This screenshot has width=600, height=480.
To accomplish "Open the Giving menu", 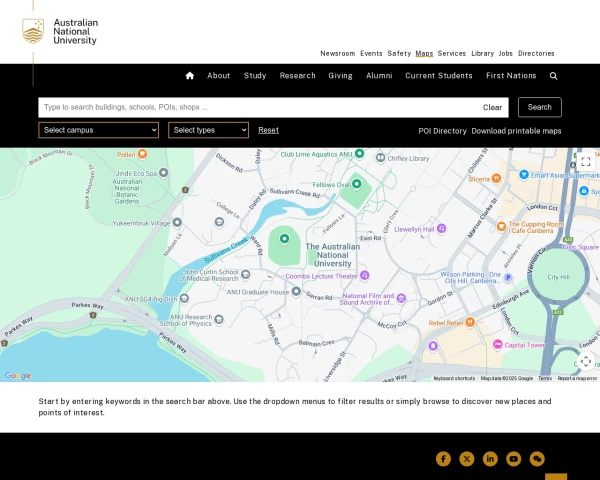I will pyautogui.click(x=340, y=76).
